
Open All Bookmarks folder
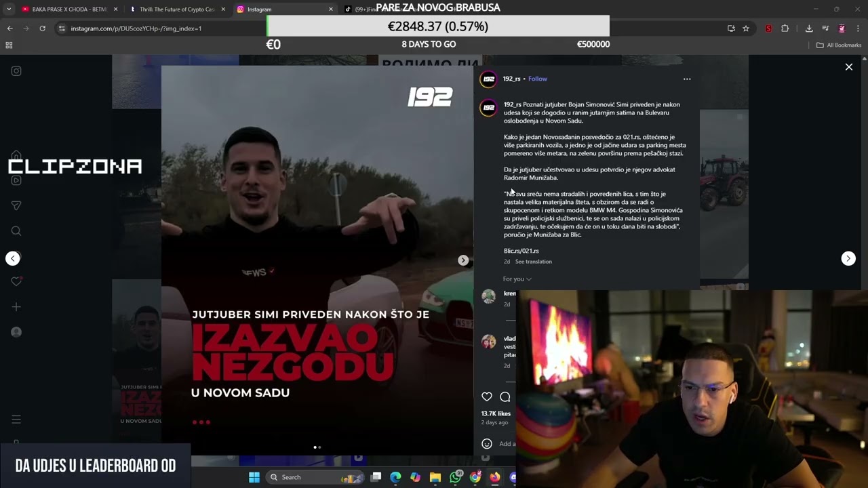click(839, 45)
